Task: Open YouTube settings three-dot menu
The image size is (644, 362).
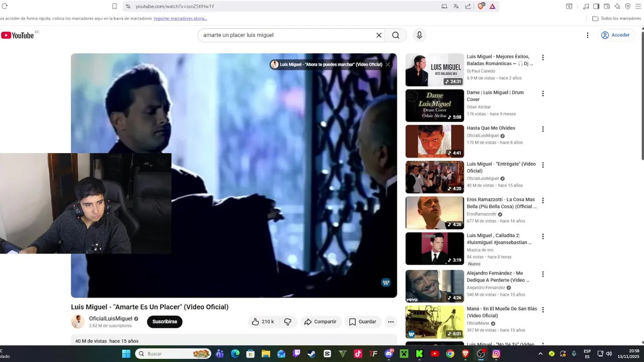Action: [x=587, y=35]
